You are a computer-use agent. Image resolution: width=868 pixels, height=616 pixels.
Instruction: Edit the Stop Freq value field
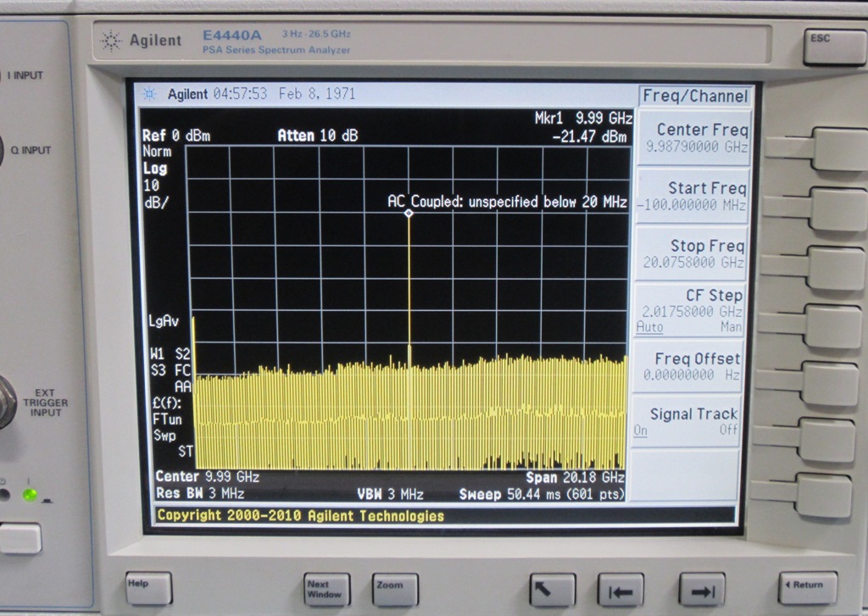point(693,263)
